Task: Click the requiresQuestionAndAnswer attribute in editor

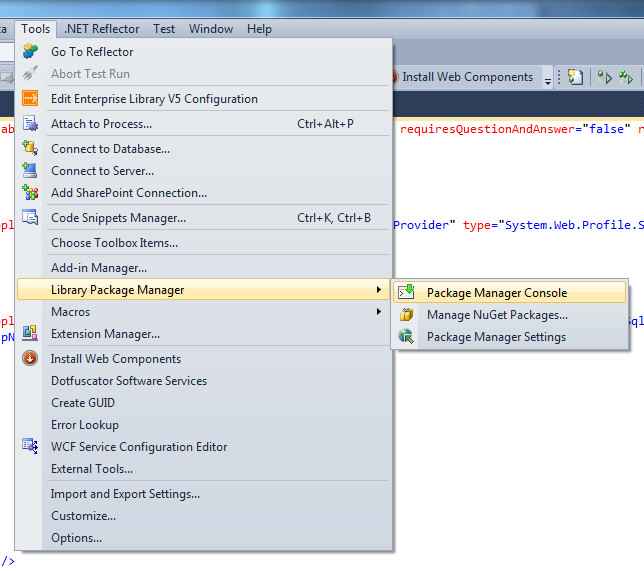Action: (488, 129)
